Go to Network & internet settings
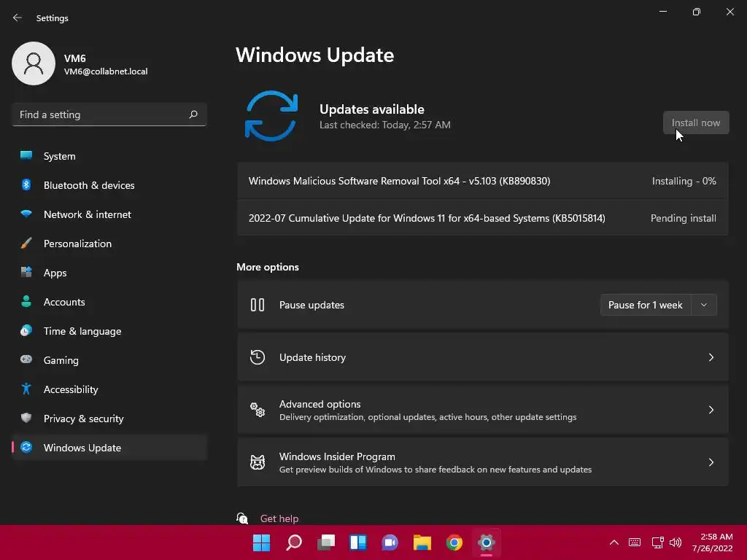Viewport: 747px width, 560px height. click(109, 214)
